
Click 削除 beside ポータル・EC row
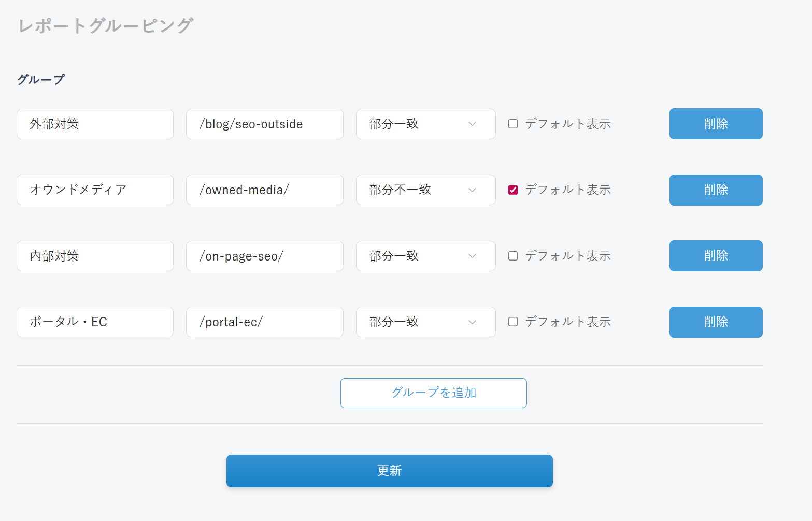[716, 322]
